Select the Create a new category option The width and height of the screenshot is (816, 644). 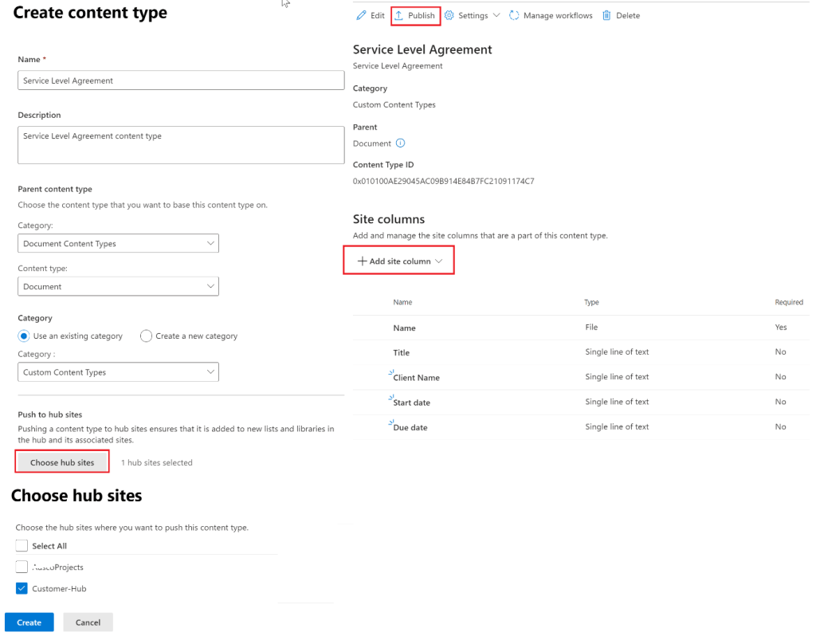[146, 336]
